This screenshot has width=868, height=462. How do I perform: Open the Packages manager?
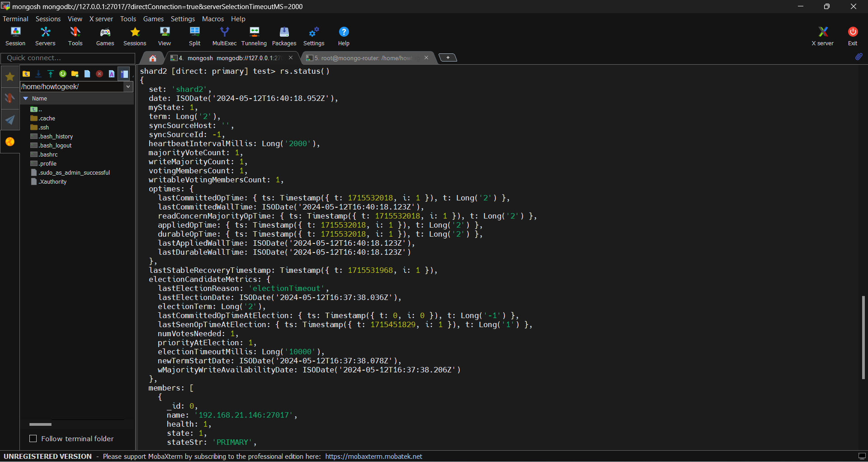point(284,36)
